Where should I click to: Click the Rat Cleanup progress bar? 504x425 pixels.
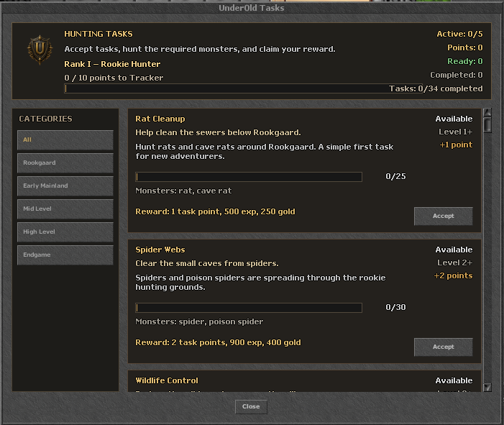[249, 177]
